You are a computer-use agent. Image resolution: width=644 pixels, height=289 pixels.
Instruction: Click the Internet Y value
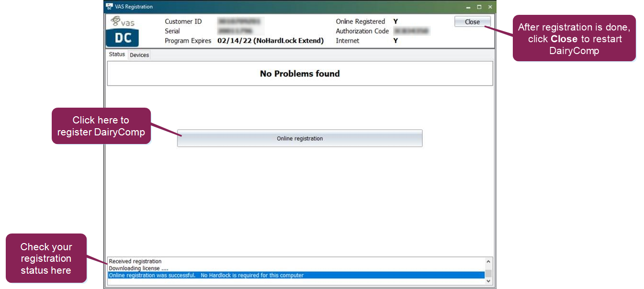pos(395,41)
